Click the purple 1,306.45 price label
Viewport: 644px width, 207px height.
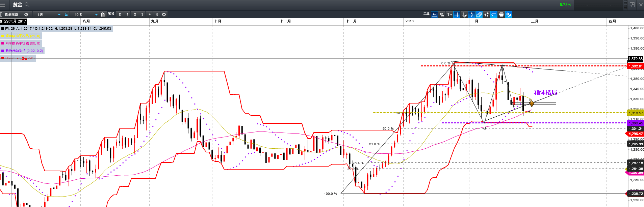[x=636, y=123]
